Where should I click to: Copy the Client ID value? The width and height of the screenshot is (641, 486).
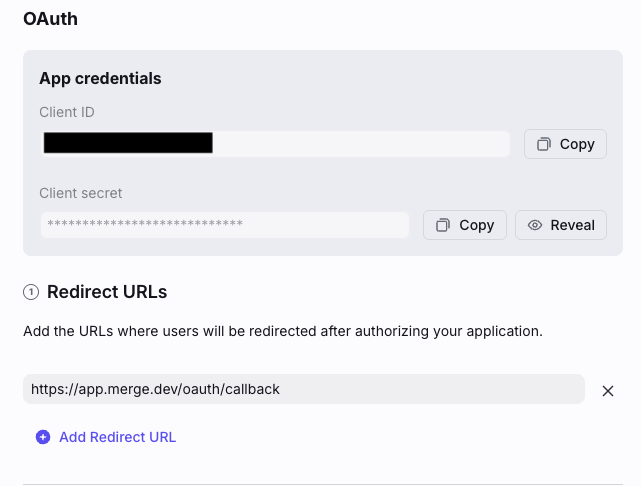565,144
